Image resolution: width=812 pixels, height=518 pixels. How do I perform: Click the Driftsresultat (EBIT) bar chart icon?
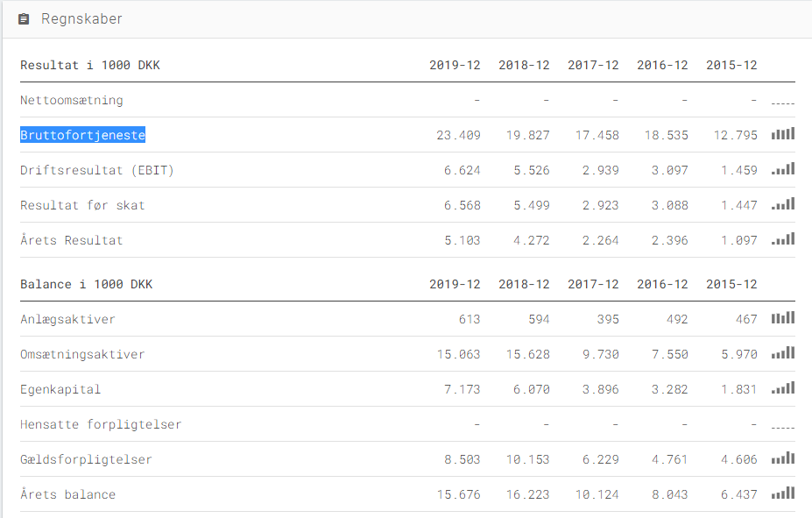click(x=783, y=169)
